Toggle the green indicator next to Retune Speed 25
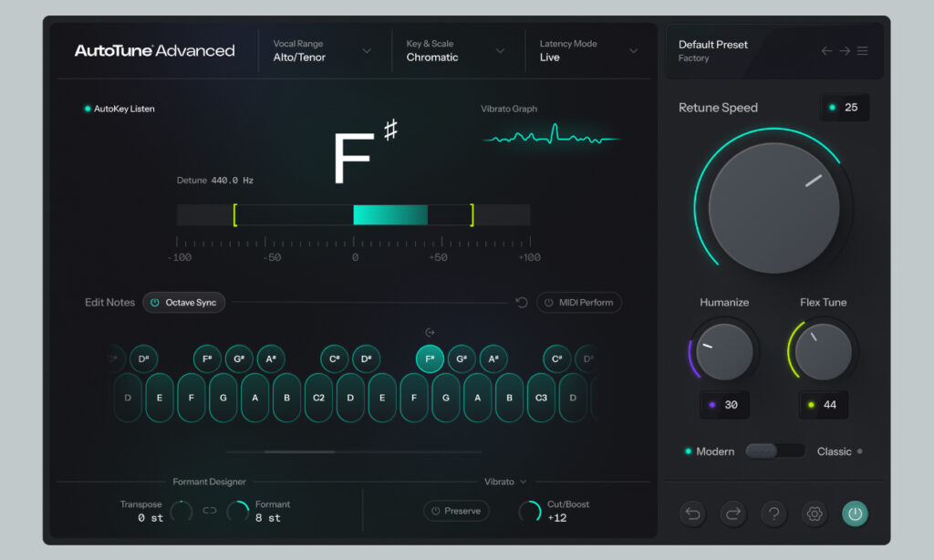Viewport: 934px width, 560px height. coord(832,108)
